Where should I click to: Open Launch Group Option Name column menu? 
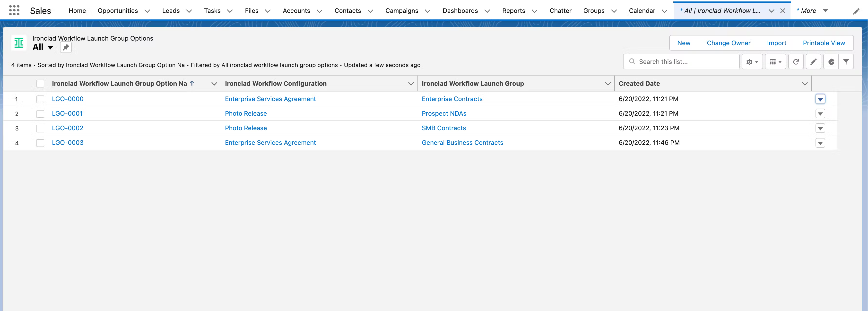coord(214,84)
